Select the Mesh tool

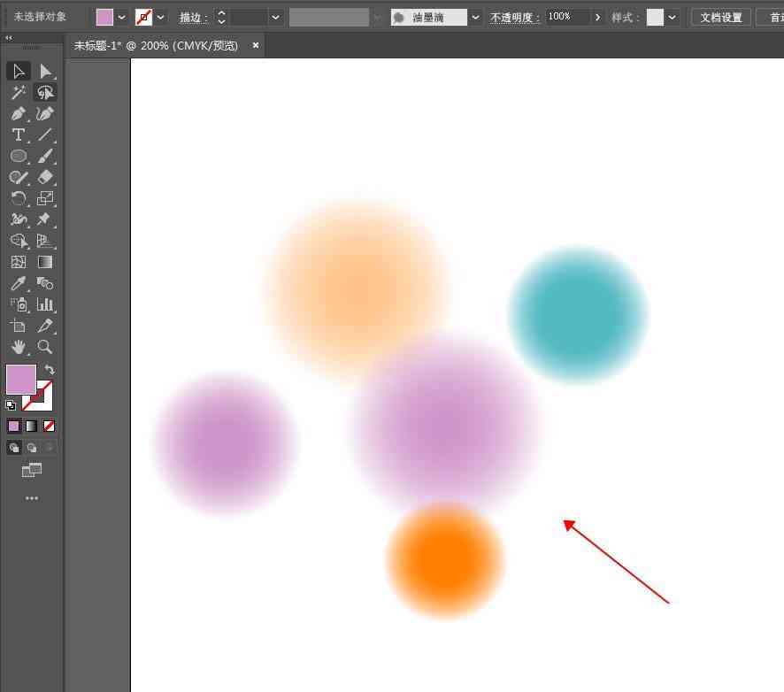[19, 262]
